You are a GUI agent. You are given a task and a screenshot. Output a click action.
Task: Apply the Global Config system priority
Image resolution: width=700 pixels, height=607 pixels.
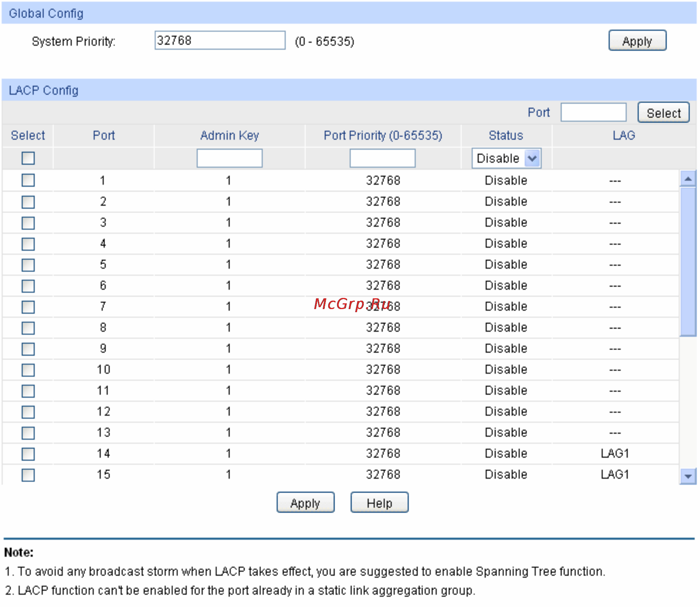(637, 41)
